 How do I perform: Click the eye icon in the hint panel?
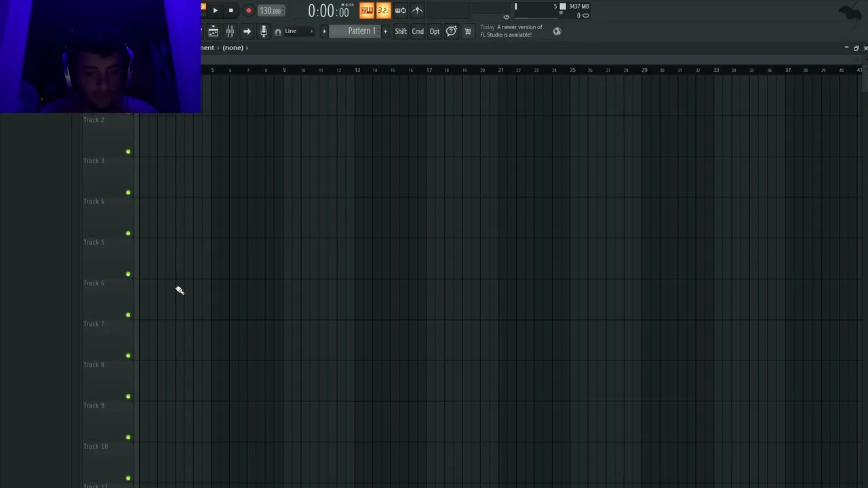[x=506, y=17]
